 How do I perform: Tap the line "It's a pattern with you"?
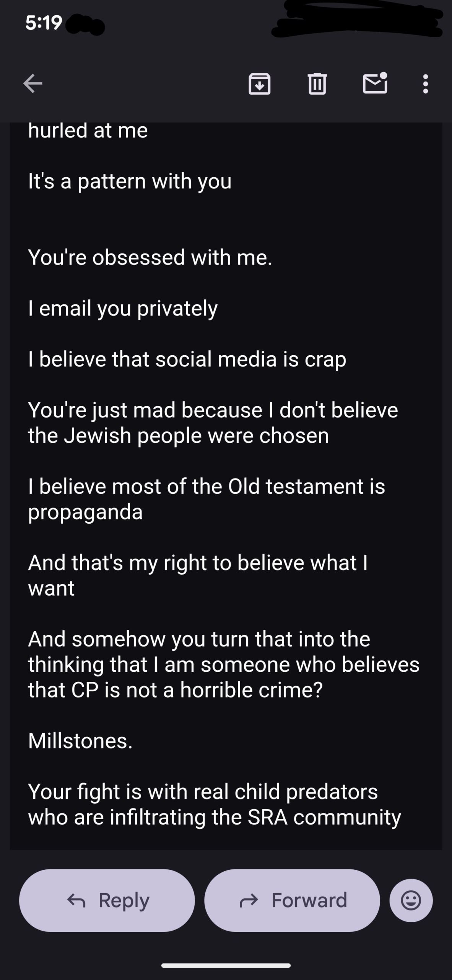[x=130, y=181]
